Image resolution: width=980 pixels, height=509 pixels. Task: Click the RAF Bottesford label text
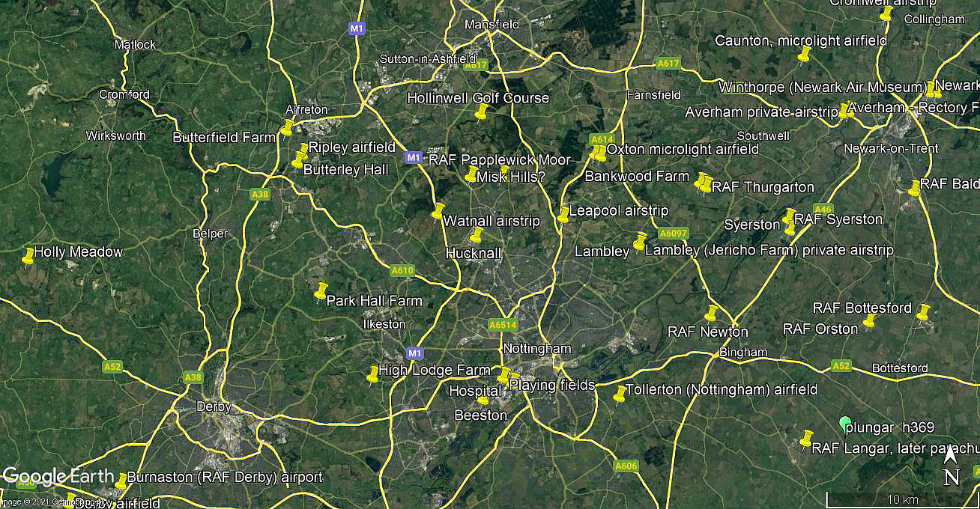tap(862, 308)
